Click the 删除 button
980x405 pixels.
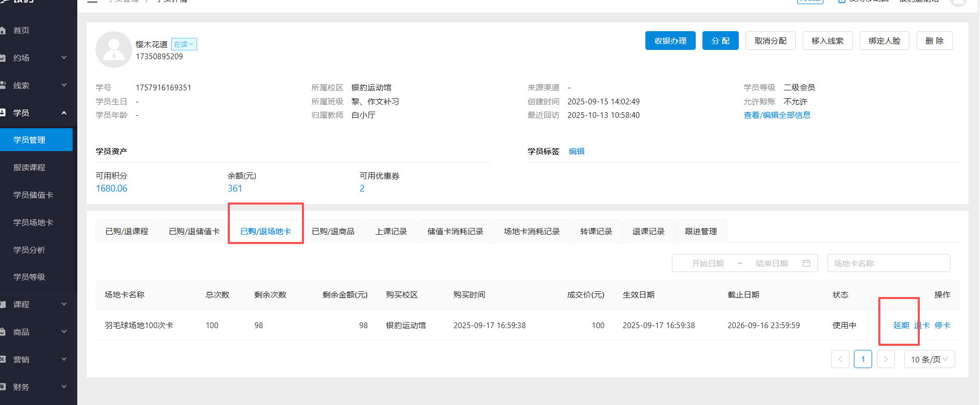coord(934,40)
